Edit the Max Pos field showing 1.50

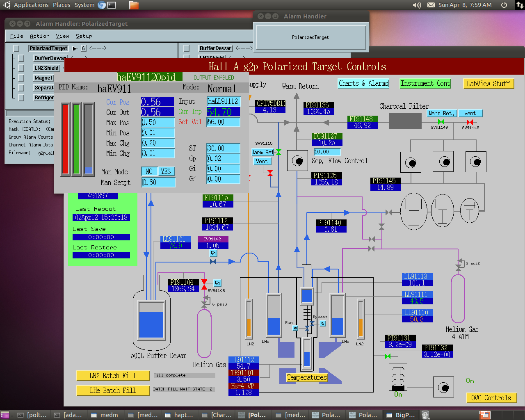158,123
